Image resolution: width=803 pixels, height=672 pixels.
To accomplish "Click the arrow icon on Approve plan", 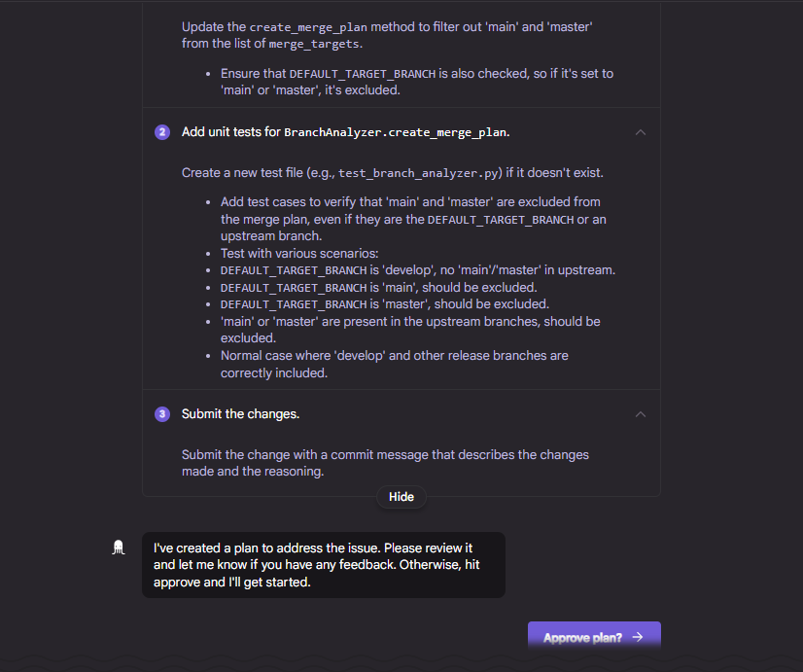I will (638, 637).
